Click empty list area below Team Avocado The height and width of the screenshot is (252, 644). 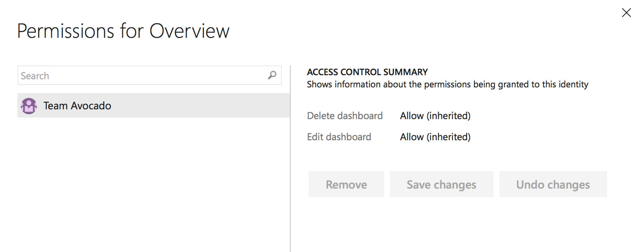[154, 183]
